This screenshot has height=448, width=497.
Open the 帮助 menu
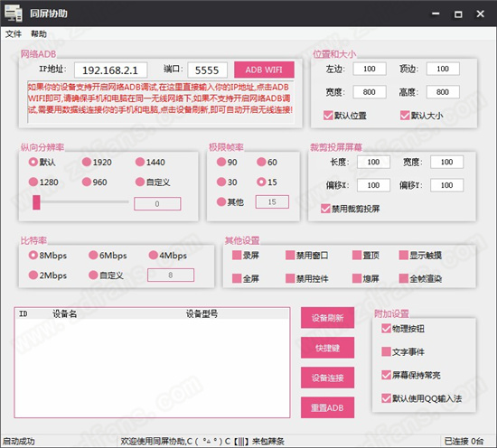point(39,34)
